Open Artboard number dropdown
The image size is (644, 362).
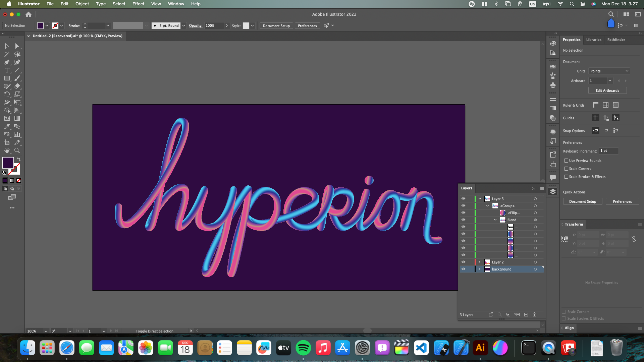tap(610, 81)
